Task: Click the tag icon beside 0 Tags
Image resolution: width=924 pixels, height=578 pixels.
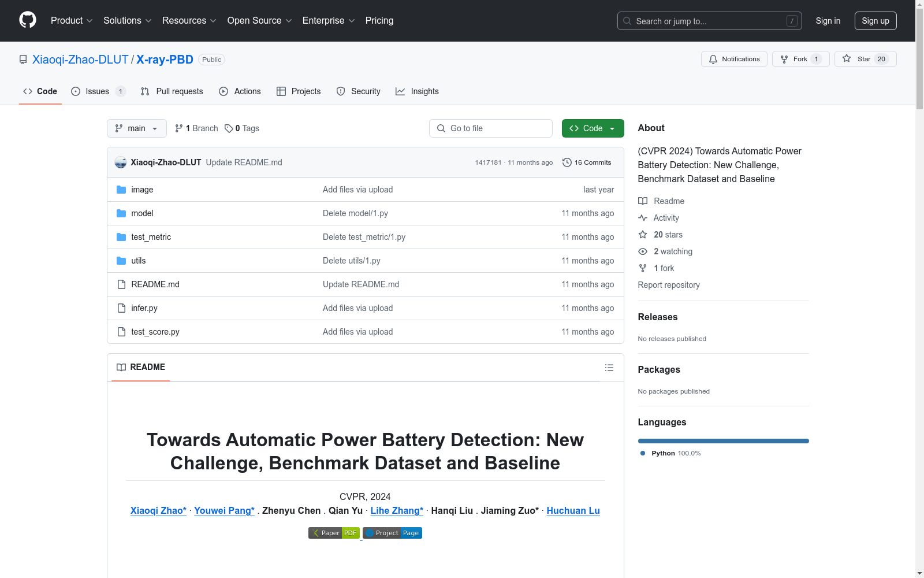Action: pyautogui.click(x=229, y=128)
